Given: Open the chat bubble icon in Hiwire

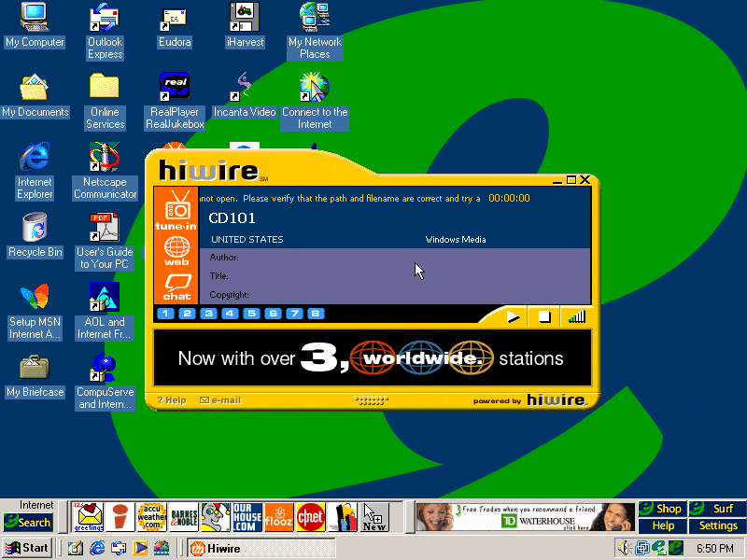Looking at the screenshot, I should point(176,287).
